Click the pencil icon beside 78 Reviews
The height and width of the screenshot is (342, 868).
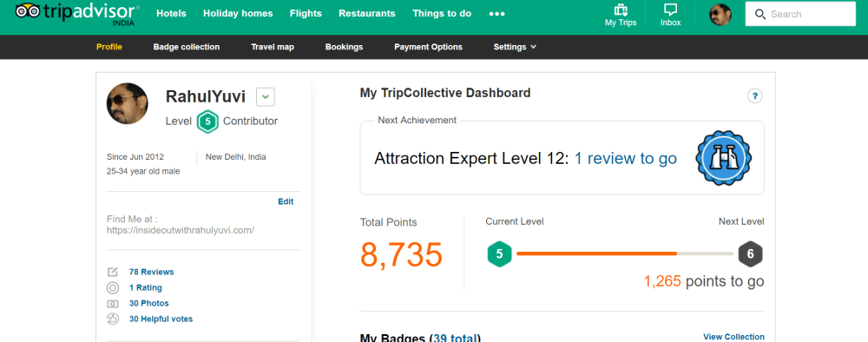click(x=112, y=272)
